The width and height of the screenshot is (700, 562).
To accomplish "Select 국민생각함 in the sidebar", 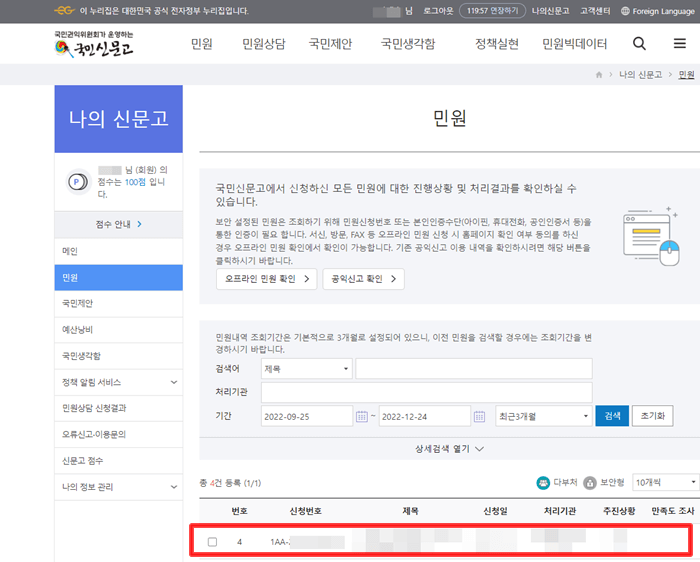I will click(118, 356).
